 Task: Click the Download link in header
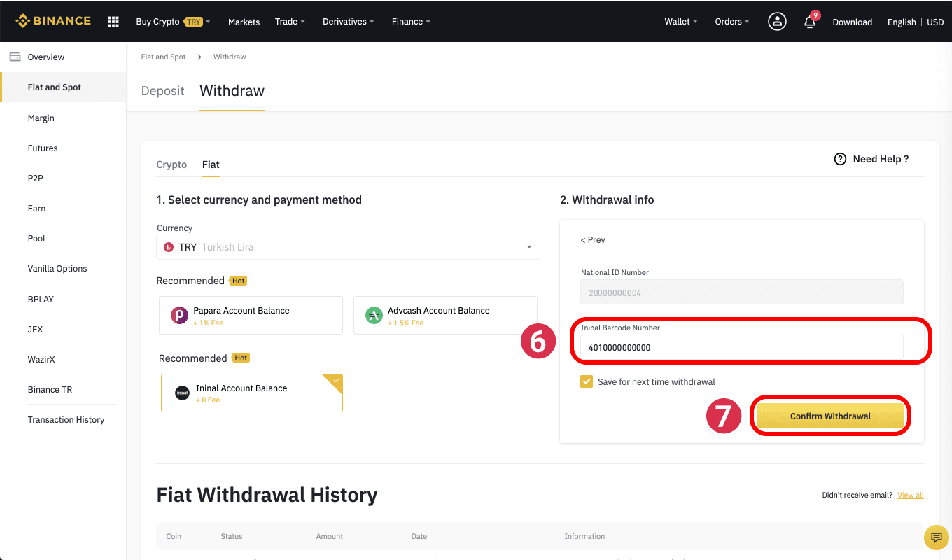coord(852,22)
